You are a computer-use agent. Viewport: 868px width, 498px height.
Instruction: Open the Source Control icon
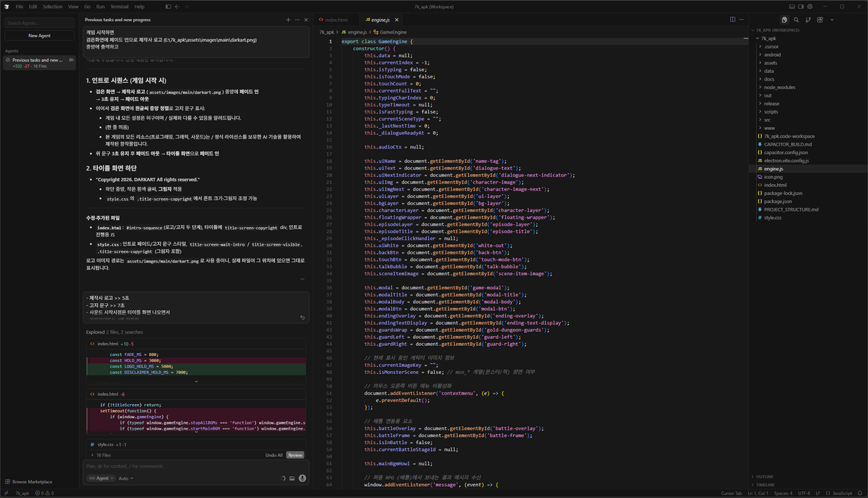[x=808, y=20]
